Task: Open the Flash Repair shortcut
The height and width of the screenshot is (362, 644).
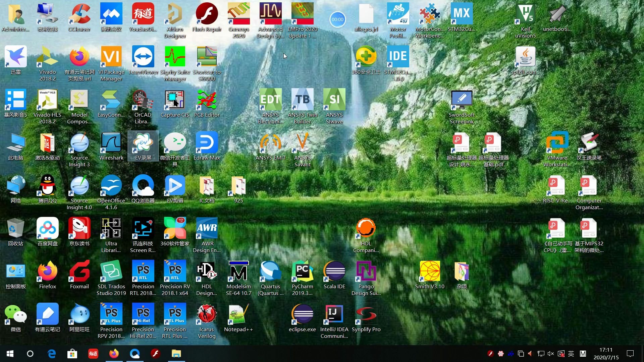Action: click(x=207, y=17)
